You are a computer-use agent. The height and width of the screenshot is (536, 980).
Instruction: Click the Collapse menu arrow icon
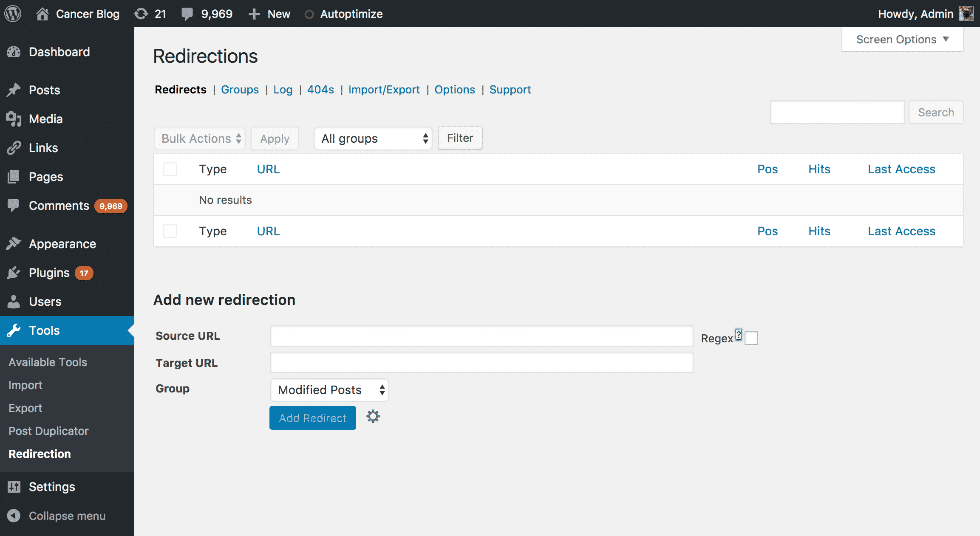(x=14, y=516)
